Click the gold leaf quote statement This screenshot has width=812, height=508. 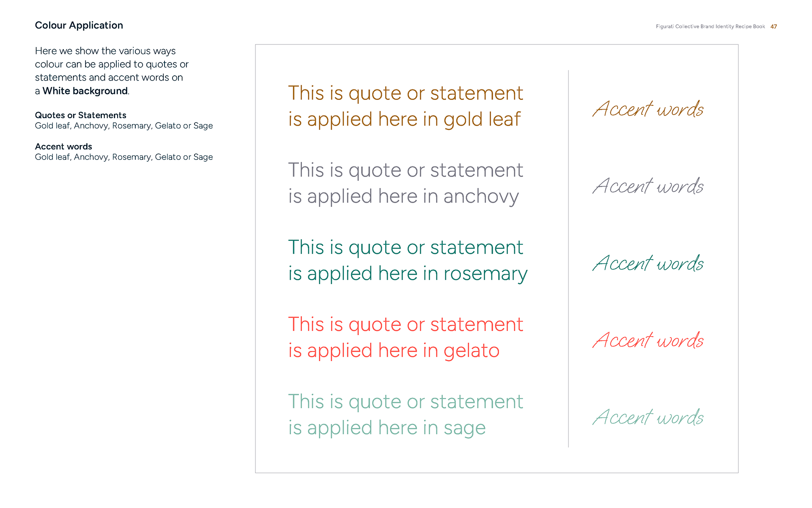pos(405,106)
